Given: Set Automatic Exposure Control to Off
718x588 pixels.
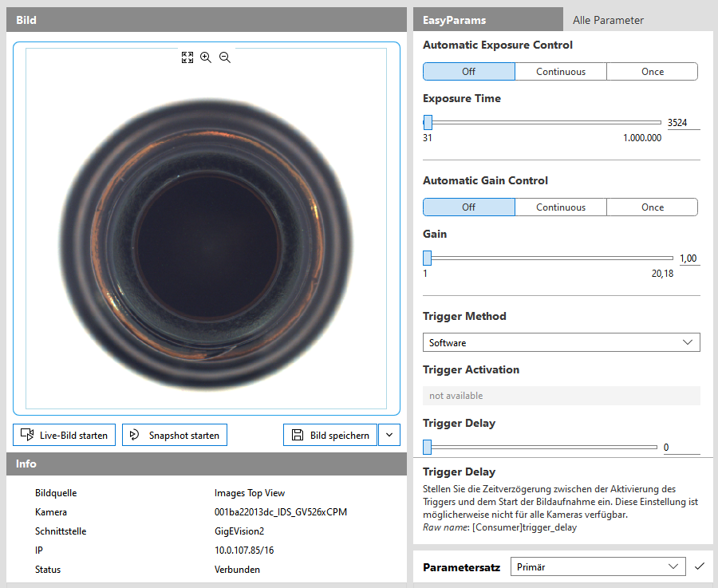Looking at the screenshot, I should [x=468, y=72].
